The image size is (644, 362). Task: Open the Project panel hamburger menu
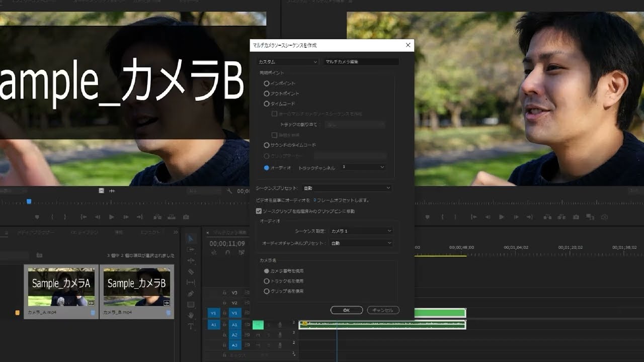point(7,233)
